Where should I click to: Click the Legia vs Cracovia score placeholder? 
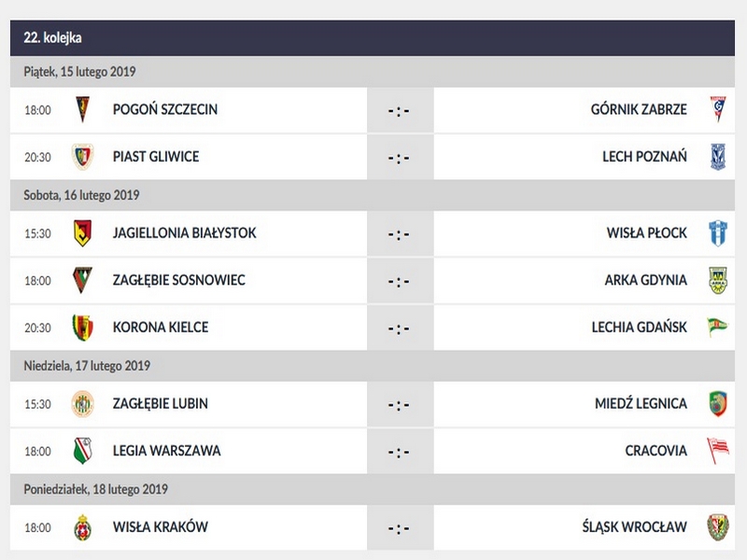point(400,452)
